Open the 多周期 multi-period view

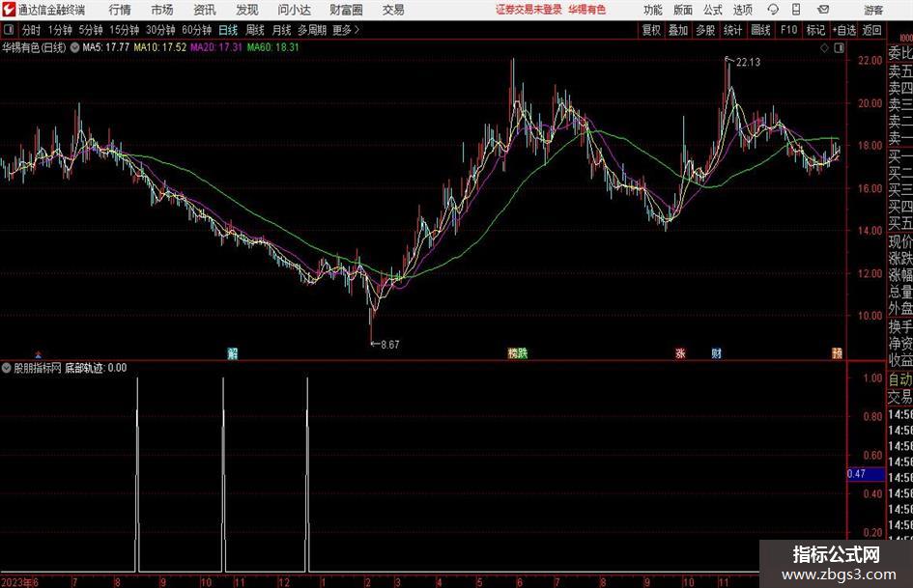(312, 30)
